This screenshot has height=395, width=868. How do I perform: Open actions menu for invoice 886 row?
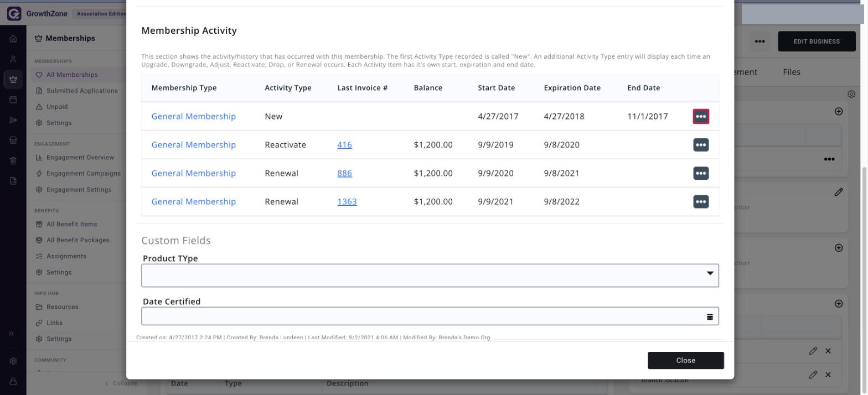click(x=701, y=173)
